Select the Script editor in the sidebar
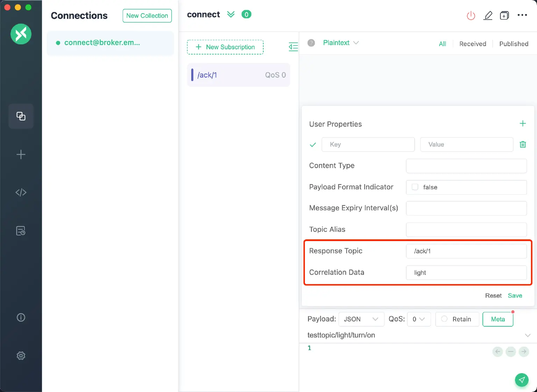The height and width of the screenshot is (392, 537). [x=21, y=192]
